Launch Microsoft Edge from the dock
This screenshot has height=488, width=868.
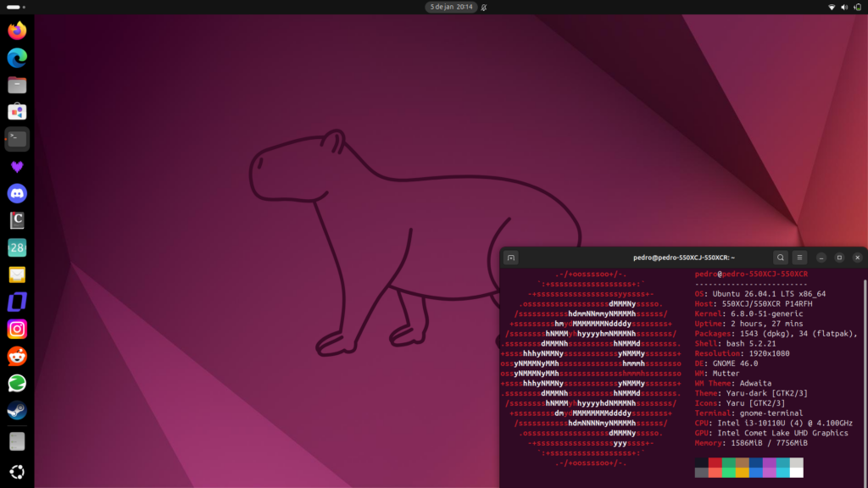[x=17, y=57]
